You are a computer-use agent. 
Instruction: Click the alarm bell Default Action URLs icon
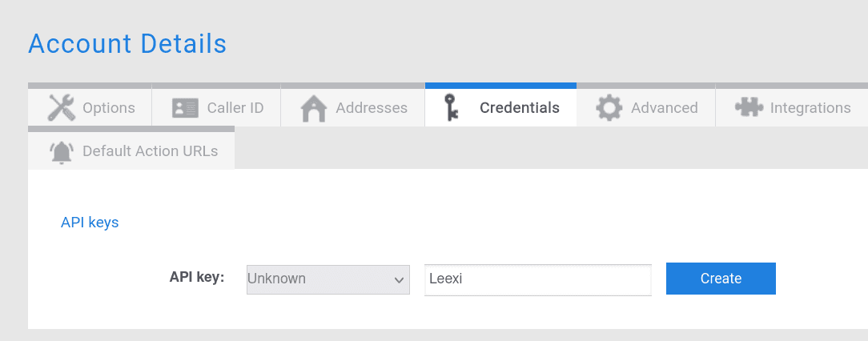(61, 151)
